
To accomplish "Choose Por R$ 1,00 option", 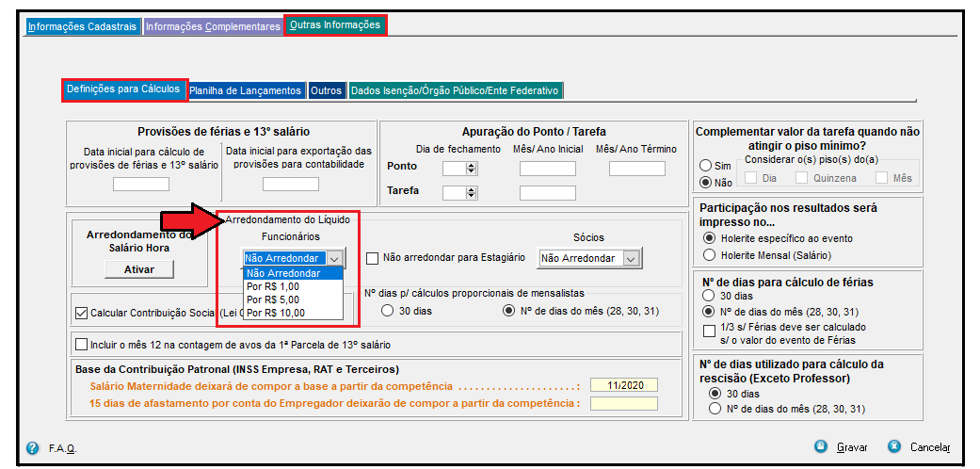I will click(293, 286).
